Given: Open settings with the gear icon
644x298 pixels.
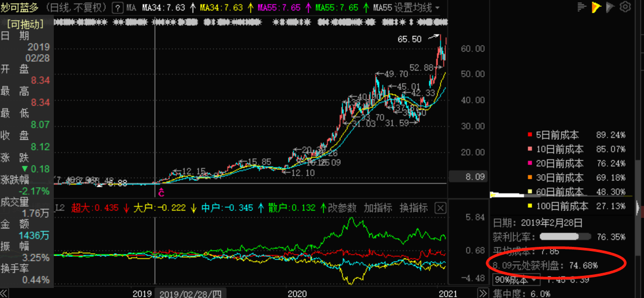Looking at the screenshot, I should [625, 7].
